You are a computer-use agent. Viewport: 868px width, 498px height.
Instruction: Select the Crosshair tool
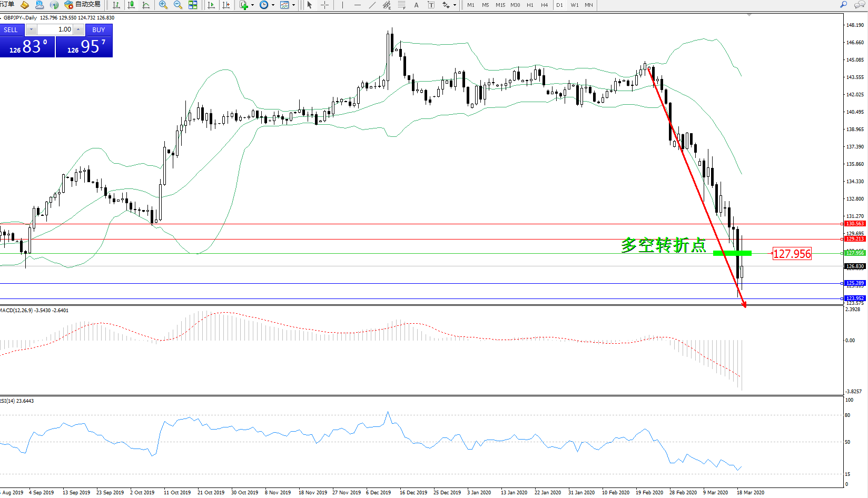tap(325, 5)
